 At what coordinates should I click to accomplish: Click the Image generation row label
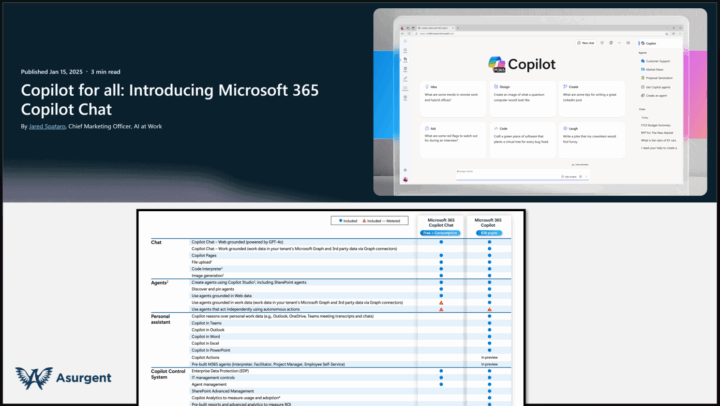tap(208, 276)
